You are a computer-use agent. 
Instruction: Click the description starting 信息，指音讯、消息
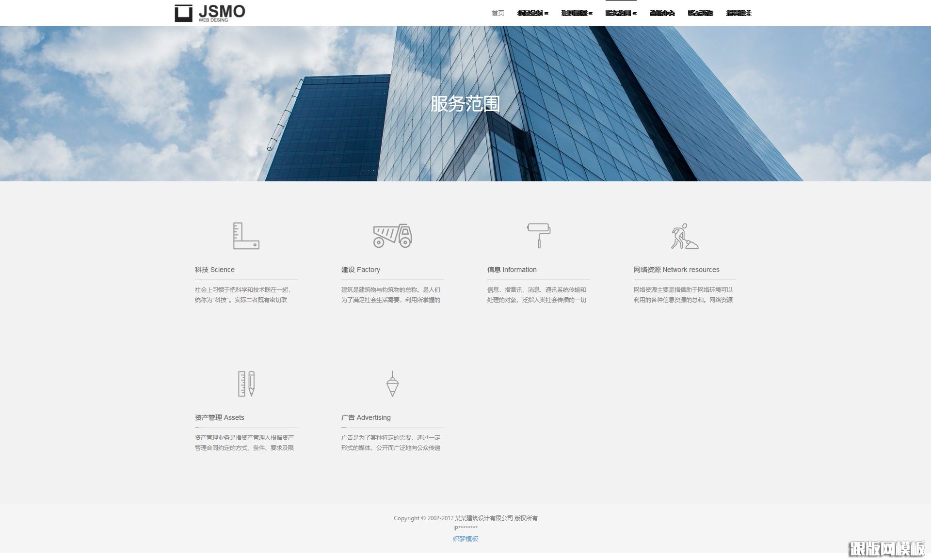(537, 295)
